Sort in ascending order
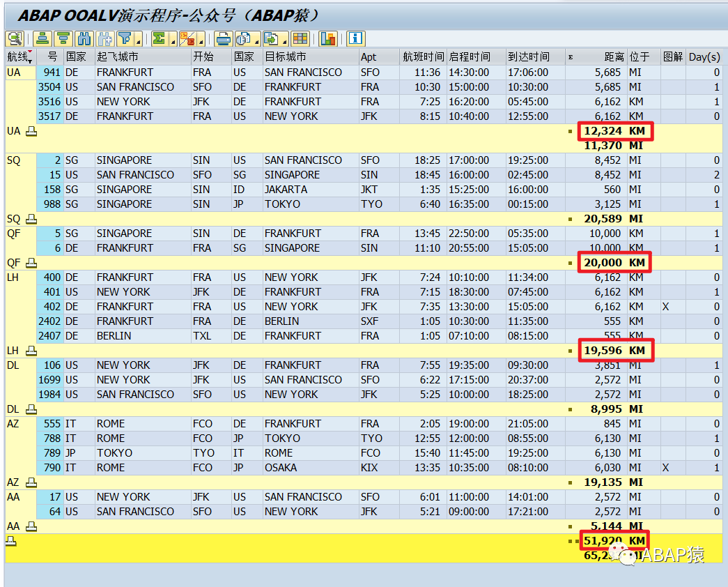Viewport: 728px width, 587px height. coord(42,38)
